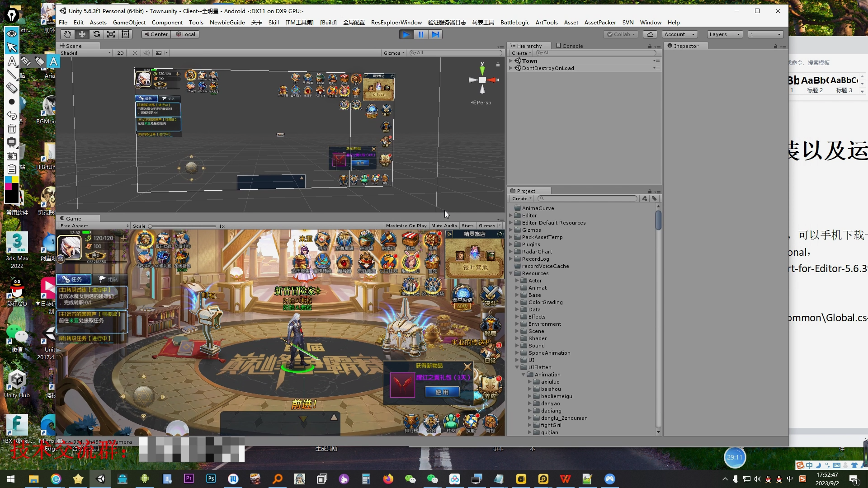Expand the Town scene in Hierarchy

click(x=511, y=61)
